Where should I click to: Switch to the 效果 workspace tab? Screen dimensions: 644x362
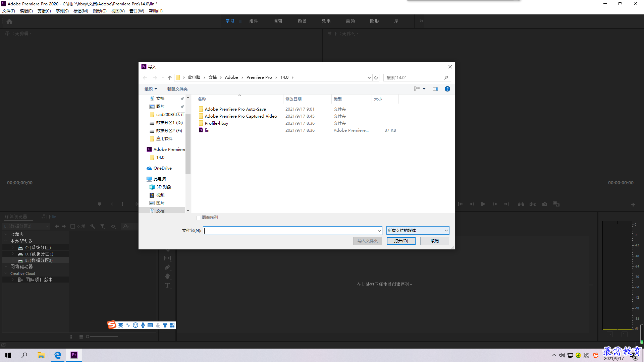click(x=326, y=21)
